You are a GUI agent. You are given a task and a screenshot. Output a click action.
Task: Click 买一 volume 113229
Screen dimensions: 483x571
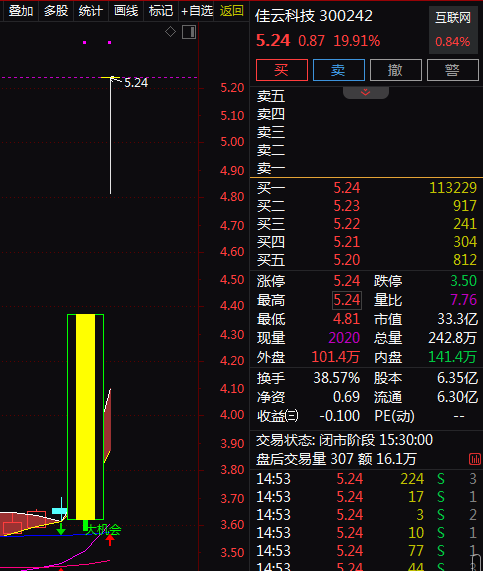tap(453, 188)
